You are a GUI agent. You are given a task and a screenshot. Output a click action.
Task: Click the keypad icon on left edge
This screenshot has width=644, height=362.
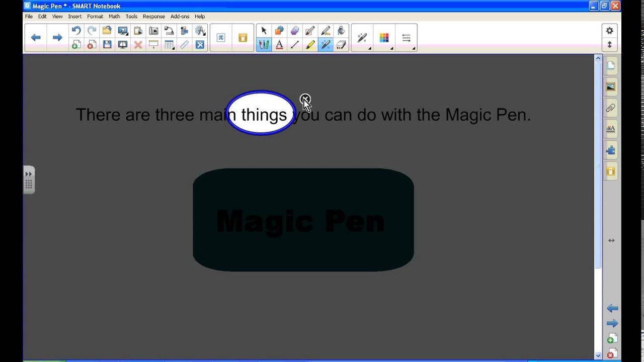coord(29,185)
